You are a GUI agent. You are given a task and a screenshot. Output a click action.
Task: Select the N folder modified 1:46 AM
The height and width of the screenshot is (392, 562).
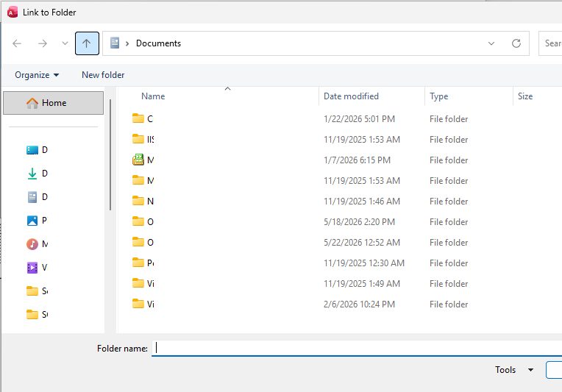tap(143, 201)
